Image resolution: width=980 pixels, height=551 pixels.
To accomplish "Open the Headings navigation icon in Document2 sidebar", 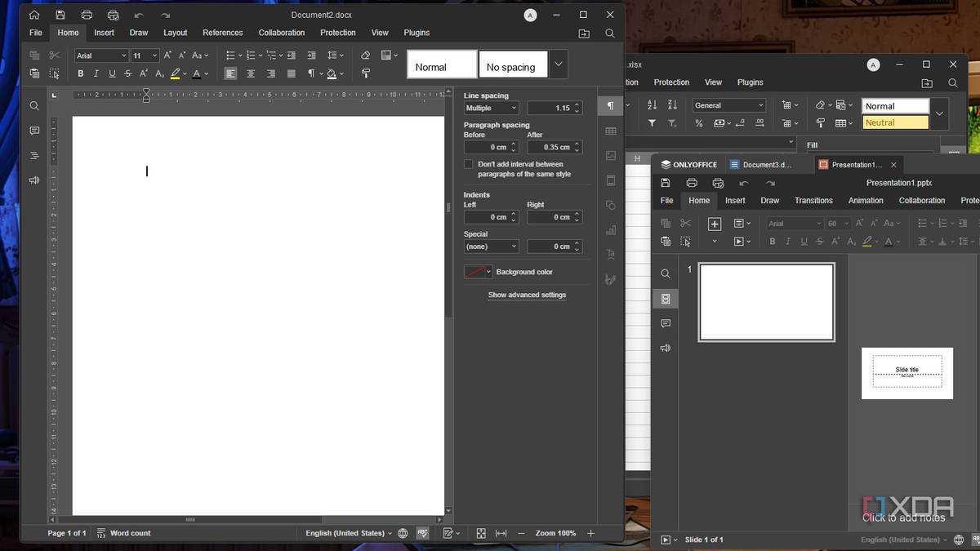I will tap(34, 155).
